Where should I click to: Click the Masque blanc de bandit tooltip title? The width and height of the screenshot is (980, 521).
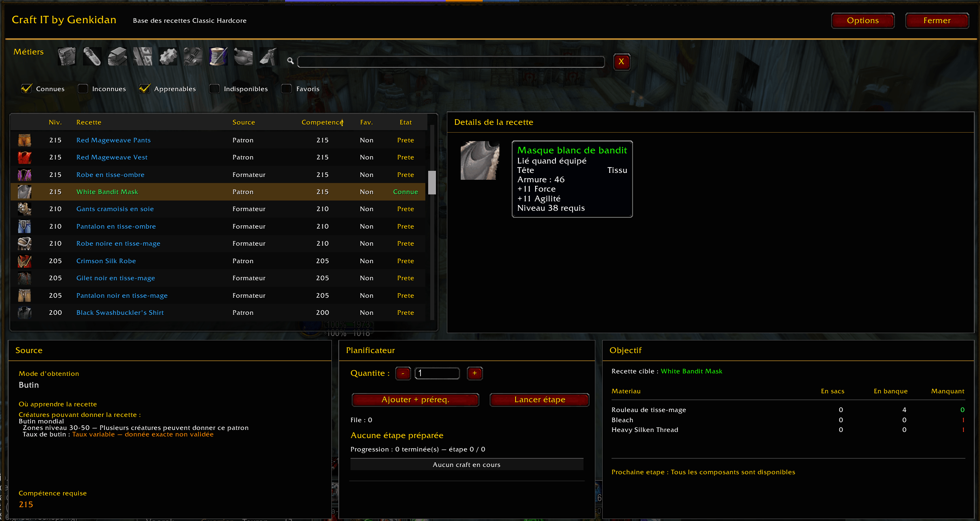[x=572, y=150]
